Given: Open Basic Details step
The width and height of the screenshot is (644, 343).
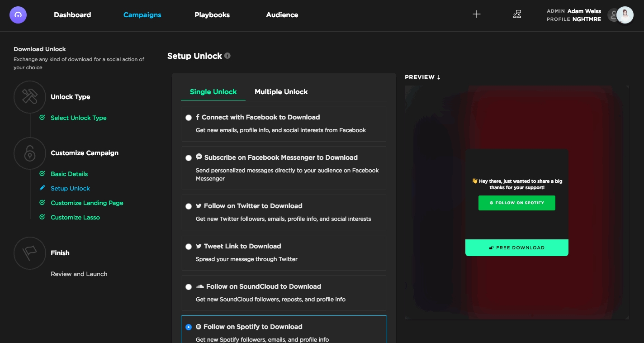Looking at the screenshot, I should pos(69,174).
